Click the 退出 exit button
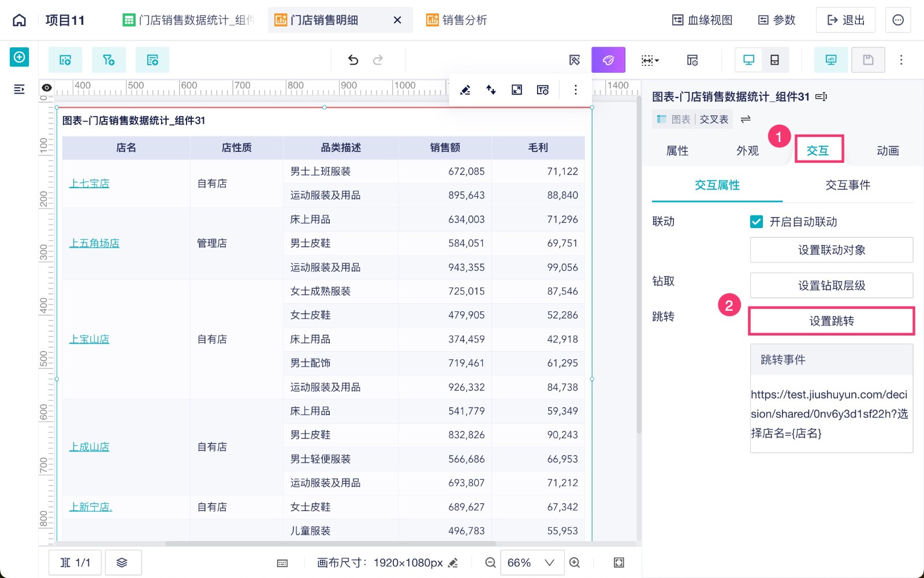924x578 pixels. tap(845, 20)
